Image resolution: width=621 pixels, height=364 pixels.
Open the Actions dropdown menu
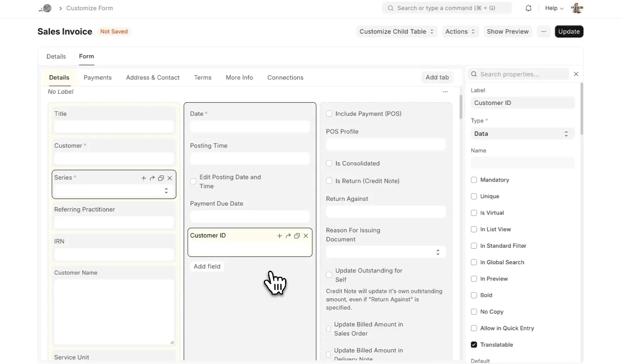click(460, 32)
